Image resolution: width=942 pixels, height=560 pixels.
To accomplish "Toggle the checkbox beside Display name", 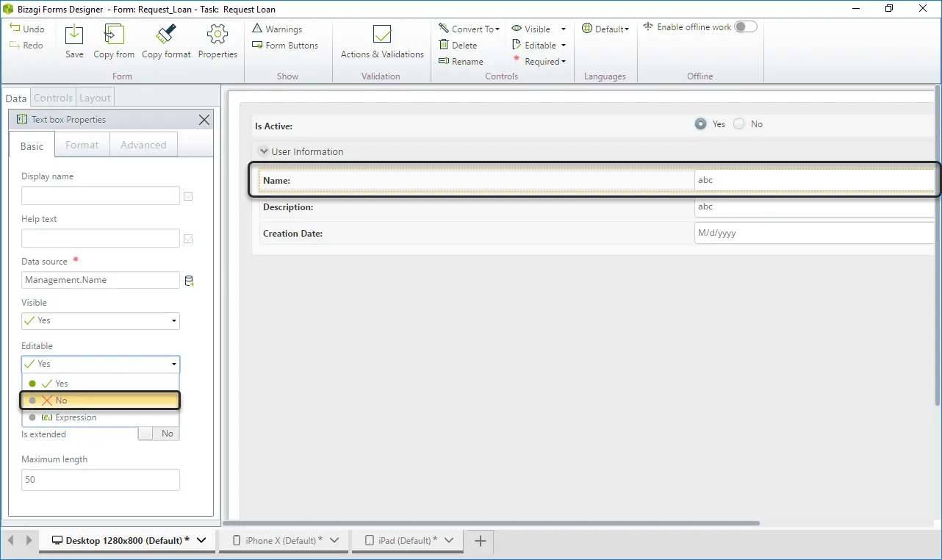I will 188,196.
